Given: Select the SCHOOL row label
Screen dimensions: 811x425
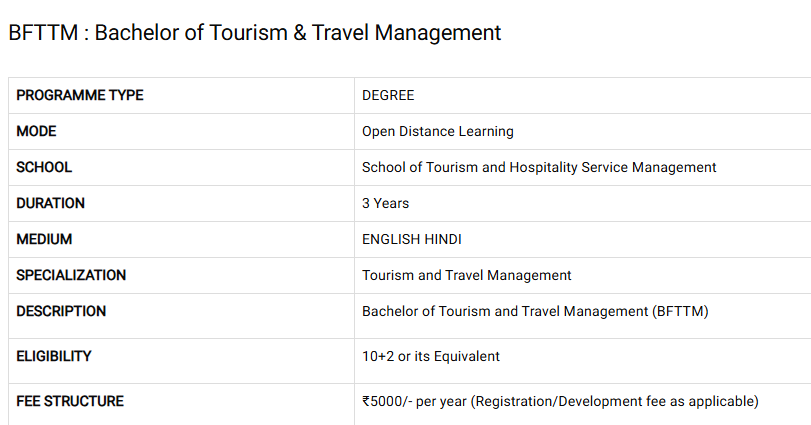Looking at the screenshot, I should [x=44, y=168].
